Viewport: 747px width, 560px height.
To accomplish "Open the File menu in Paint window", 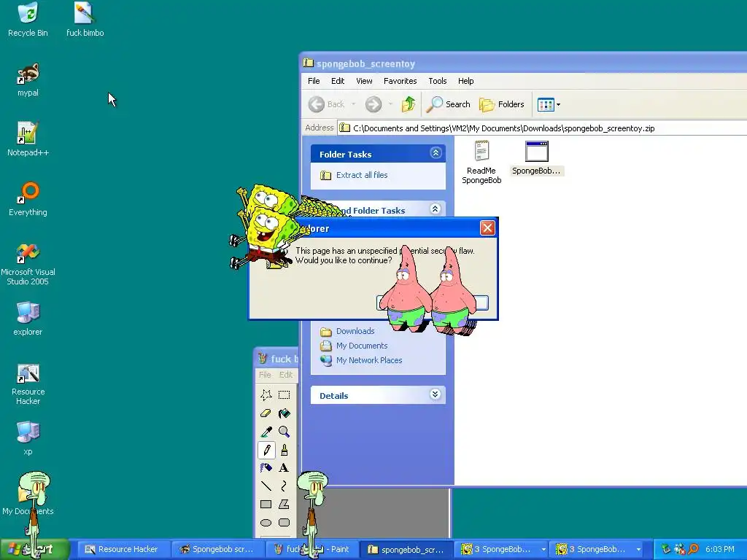I will pyautogui.click(x=264, y=375).
